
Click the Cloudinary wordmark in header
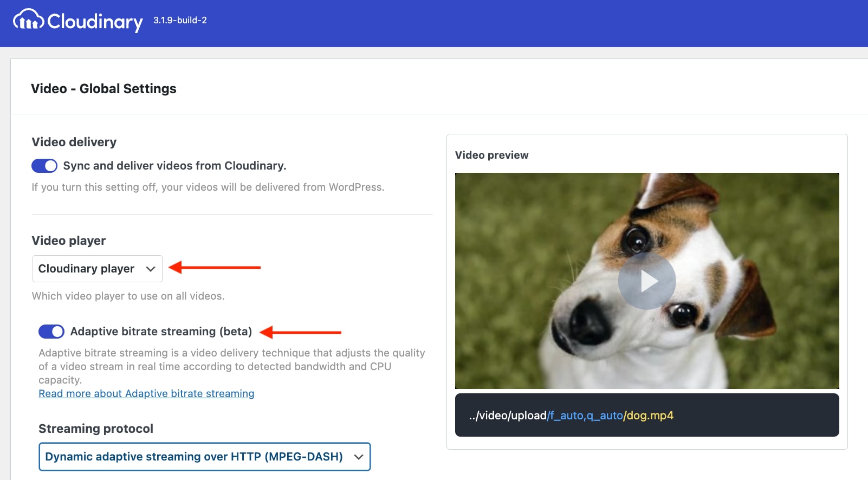point(95,21)
